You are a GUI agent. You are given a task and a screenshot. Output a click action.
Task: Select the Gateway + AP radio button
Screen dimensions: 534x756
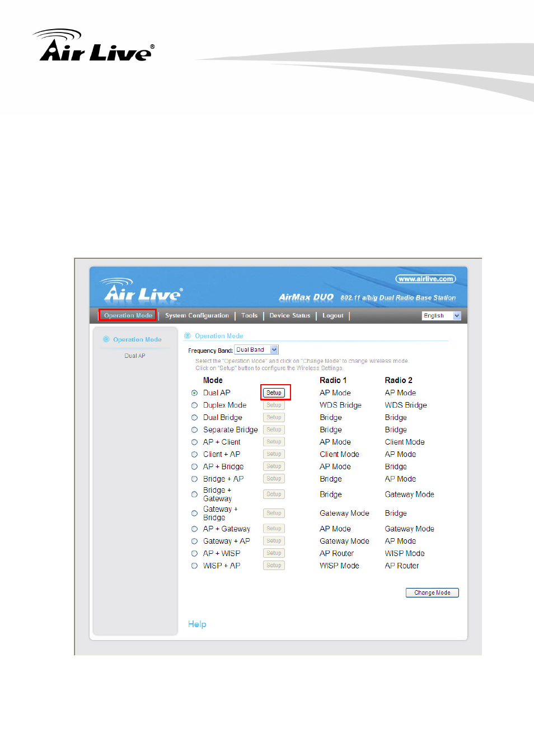(x=194, y=542)
